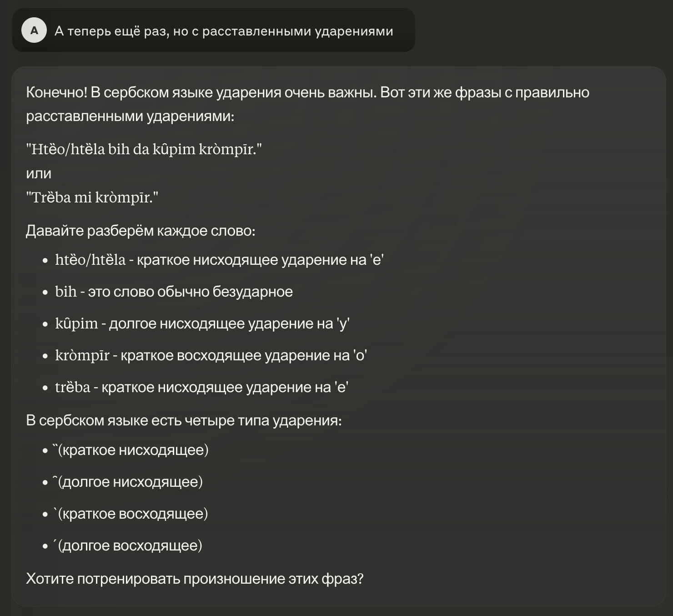Click the долгое нисходящее accent type item
Screen dimensions: 673x616
coord(128,482)
